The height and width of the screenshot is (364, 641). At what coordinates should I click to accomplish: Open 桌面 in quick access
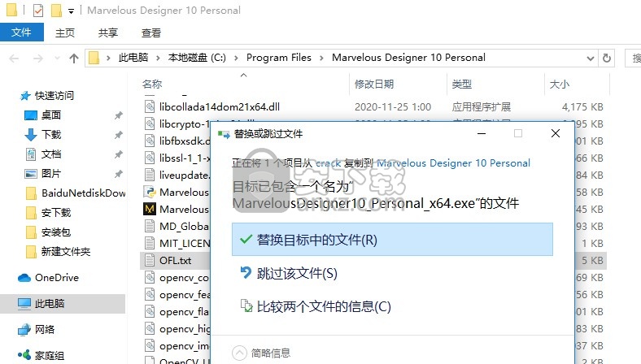51,115
